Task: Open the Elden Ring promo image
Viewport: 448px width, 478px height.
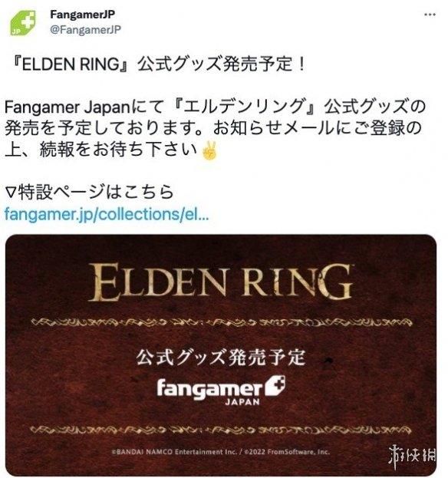Action: (221, 354)
